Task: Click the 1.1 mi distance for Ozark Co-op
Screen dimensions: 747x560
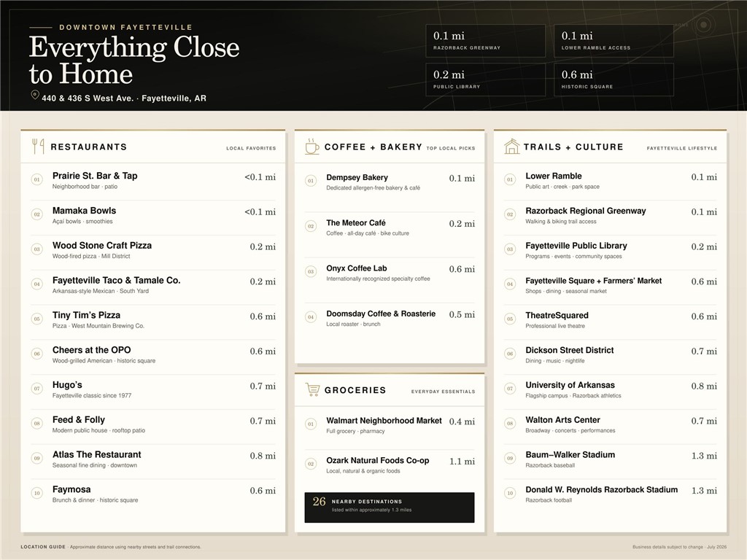Action: tap(462, 461)
